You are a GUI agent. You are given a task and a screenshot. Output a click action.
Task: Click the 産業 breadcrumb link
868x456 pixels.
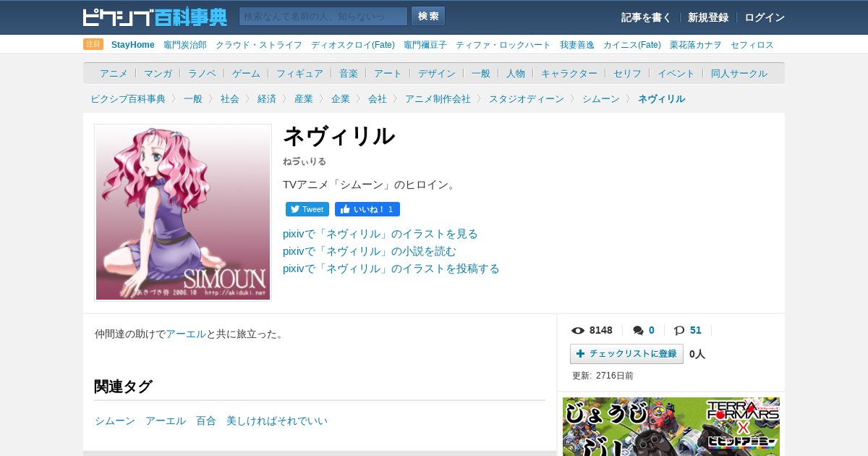click(x=304, y=98)
